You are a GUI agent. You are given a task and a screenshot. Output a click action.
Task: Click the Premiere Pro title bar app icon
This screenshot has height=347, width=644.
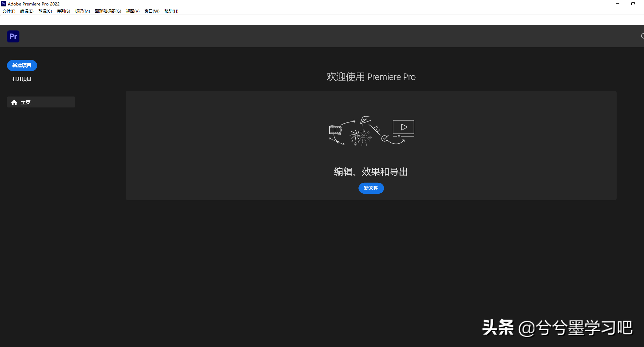[3, 4]
